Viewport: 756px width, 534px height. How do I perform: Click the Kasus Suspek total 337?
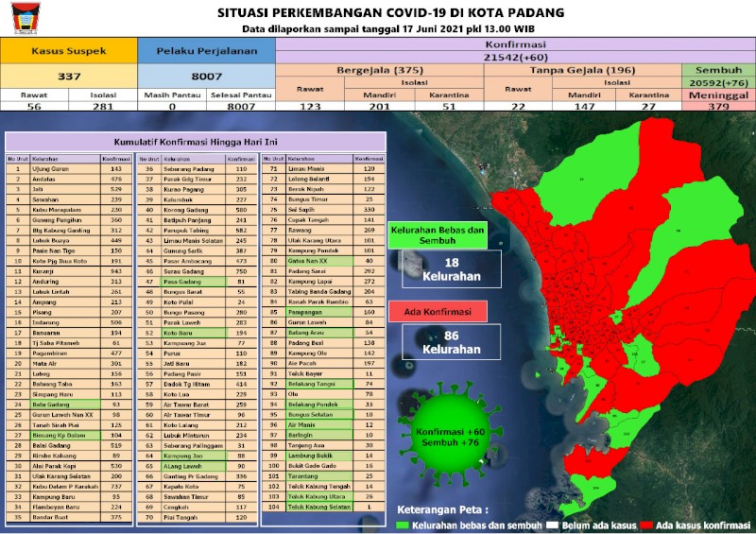(x=69, y=77)
